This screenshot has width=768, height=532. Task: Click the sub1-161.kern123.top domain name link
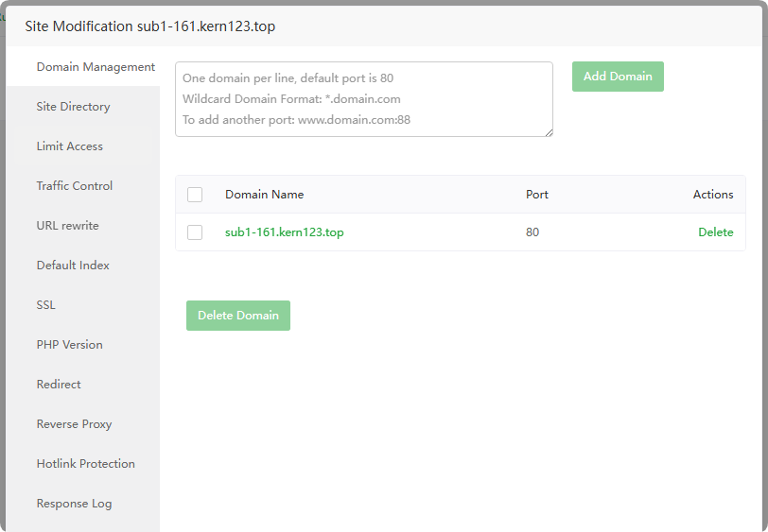[x=285, y=232]
